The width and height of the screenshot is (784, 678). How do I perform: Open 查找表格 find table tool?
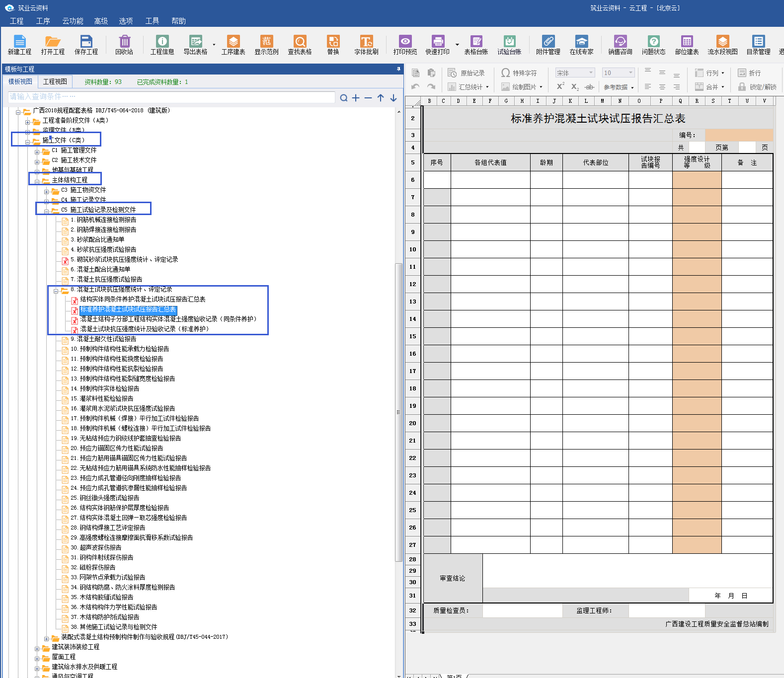300,45
